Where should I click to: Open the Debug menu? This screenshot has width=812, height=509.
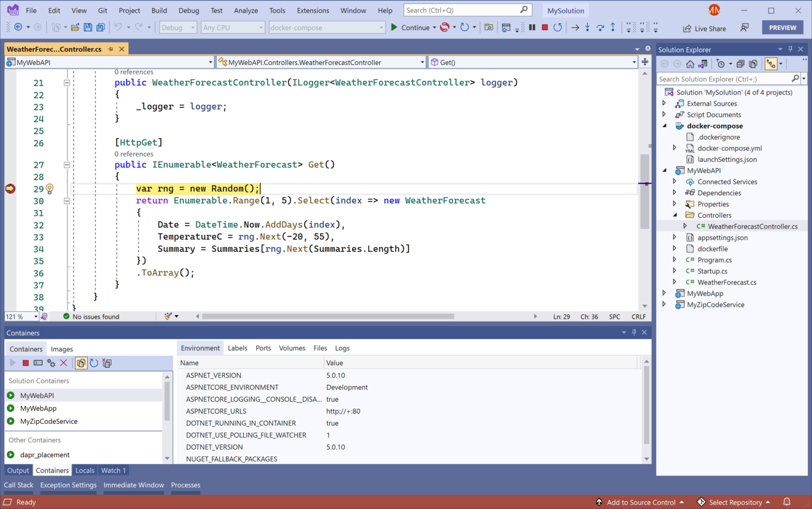[x=188, y=10]
